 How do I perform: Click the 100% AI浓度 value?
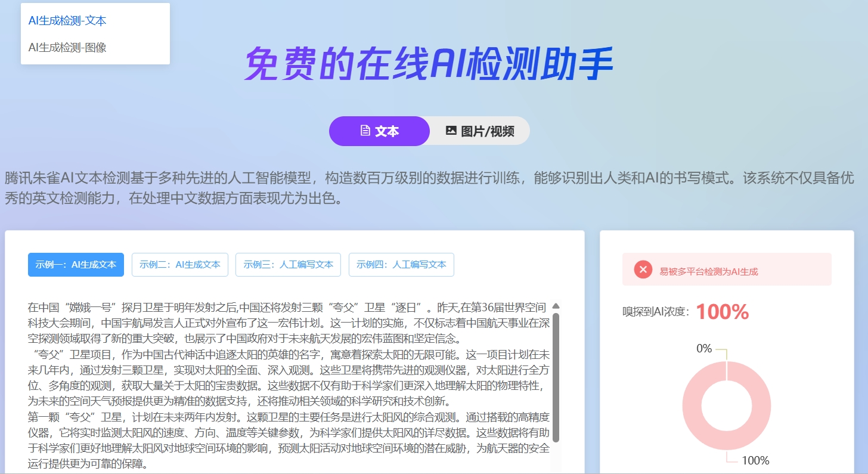click(x=722, y=311)
